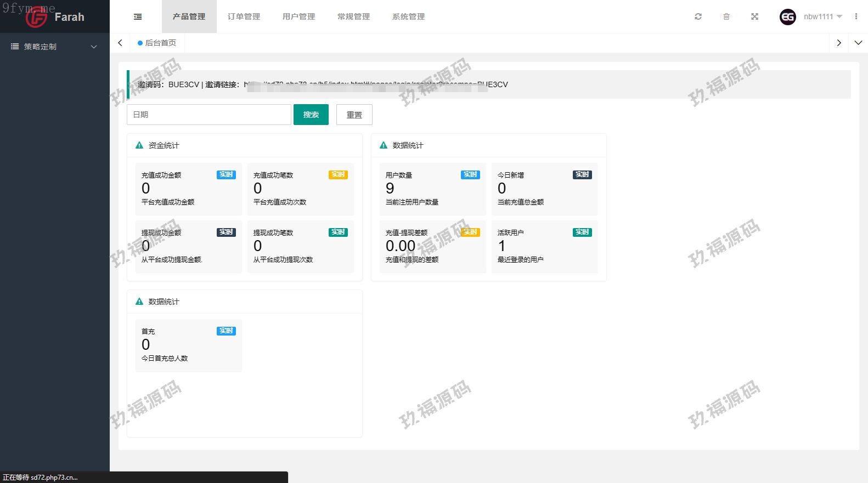Viewport: 868px width, 483px height.
Task: Open the 订单管理 menu
Action: click(x=244, y=16)
